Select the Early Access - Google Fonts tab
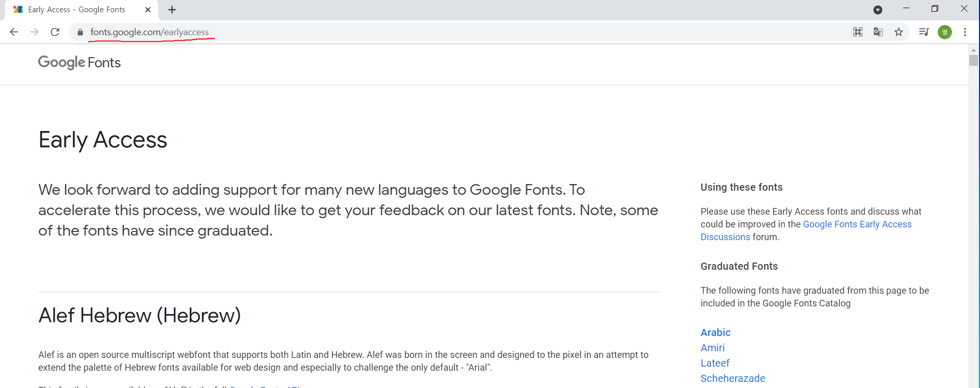Viewport: 980px width, 388px height. (82, 10)
